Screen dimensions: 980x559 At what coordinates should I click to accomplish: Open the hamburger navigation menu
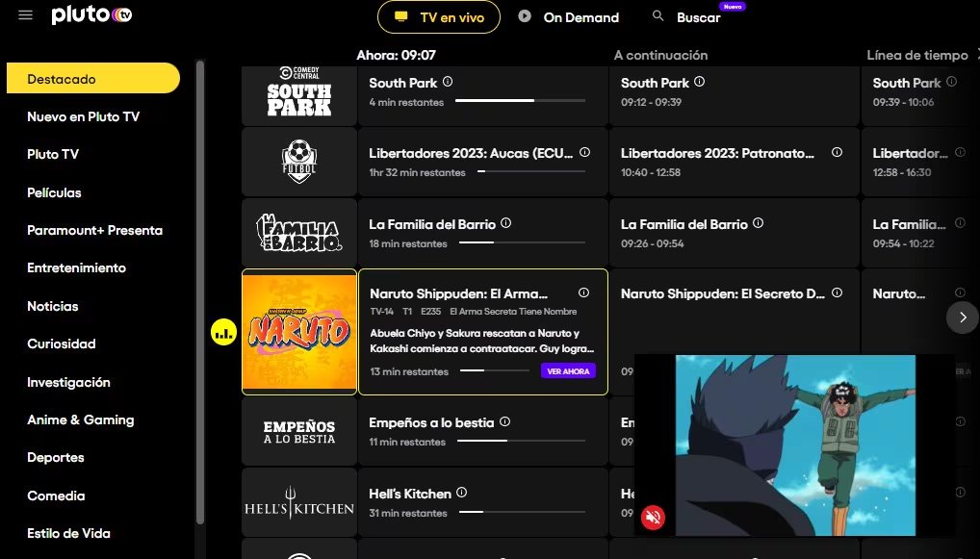(24, 14)
